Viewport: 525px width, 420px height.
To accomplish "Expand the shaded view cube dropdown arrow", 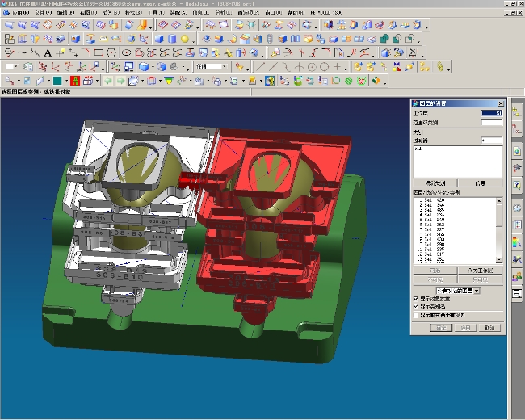I will [153, 67].
